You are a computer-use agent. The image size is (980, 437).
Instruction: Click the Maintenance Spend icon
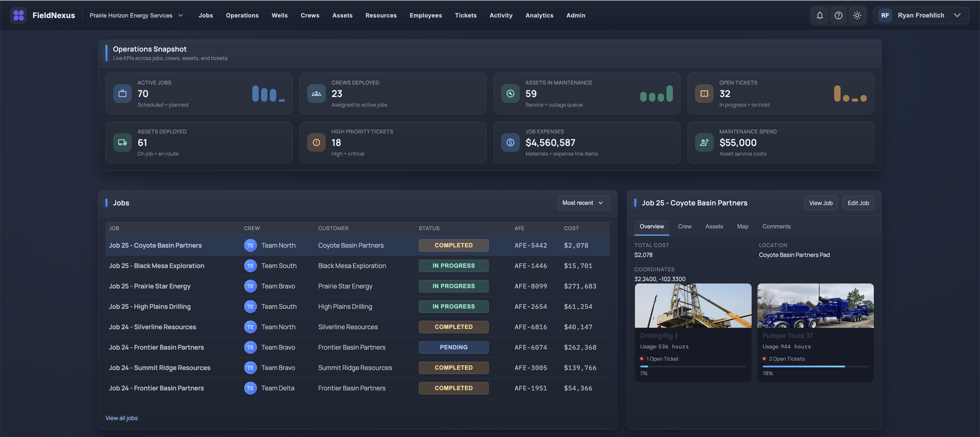[704, 142]
